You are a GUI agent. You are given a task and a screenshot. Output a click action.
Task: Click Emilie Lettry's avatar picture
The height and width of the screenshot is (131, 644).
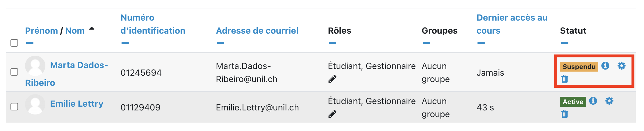35,104
